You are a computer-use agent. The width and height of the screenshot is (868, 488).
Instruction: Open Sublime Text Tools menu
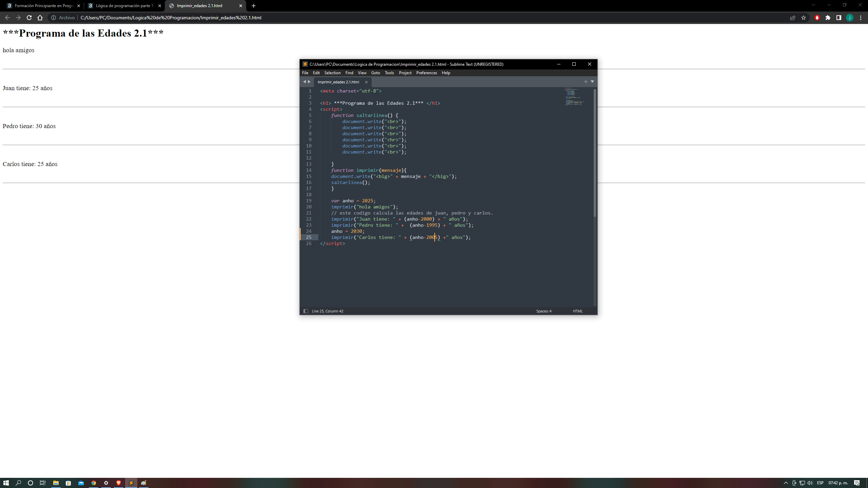coord(389,73)
